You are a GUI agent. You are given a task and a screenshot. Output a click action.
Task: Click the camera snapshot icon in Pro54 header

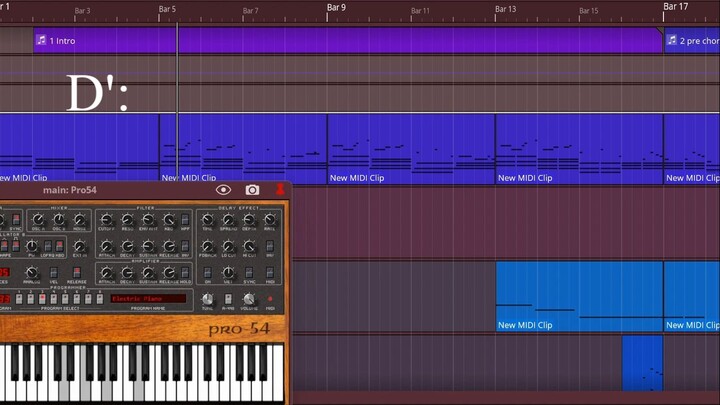252,190
